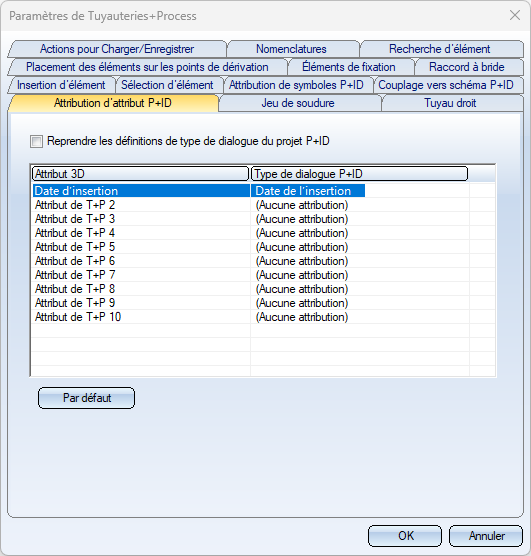Click the Par défaut button

click(87, 398)
